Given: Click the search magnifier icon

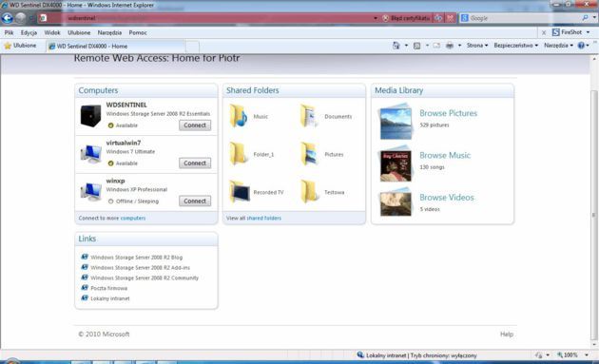Looking at the screenshot, I should point(585,17).
